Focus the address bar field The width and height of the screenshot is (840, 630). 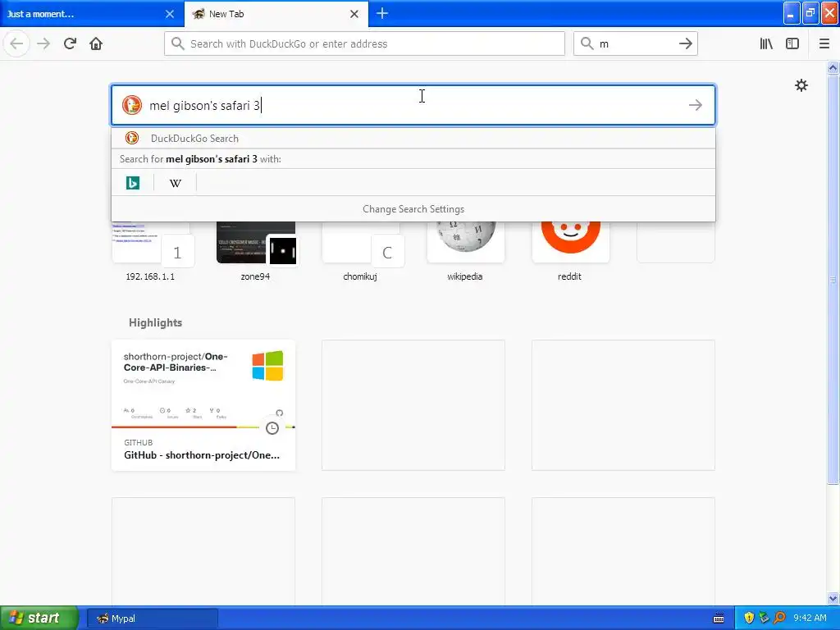(364, 43)
